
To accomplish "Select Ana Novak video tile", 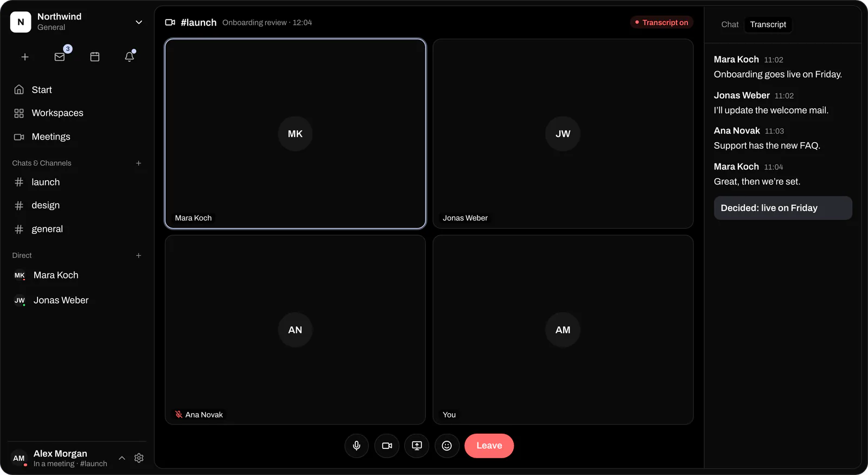I will tap(295, 330).
